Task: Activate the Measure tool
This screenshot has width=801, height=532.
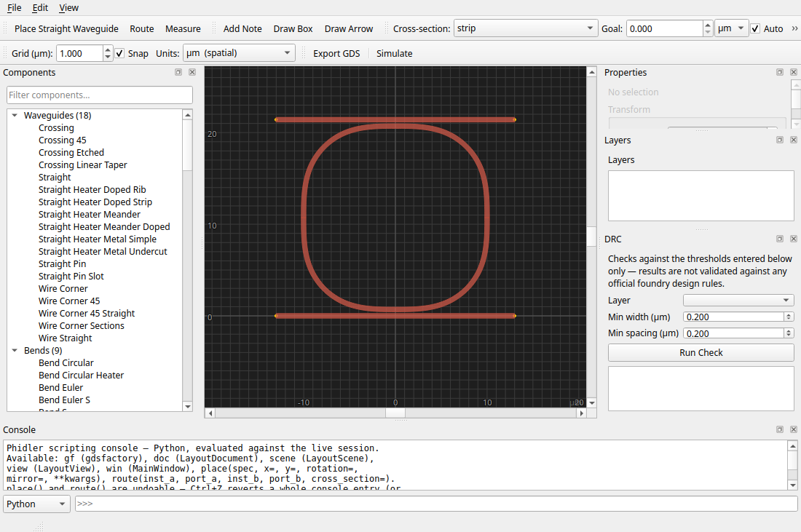Action: [183, 28]
